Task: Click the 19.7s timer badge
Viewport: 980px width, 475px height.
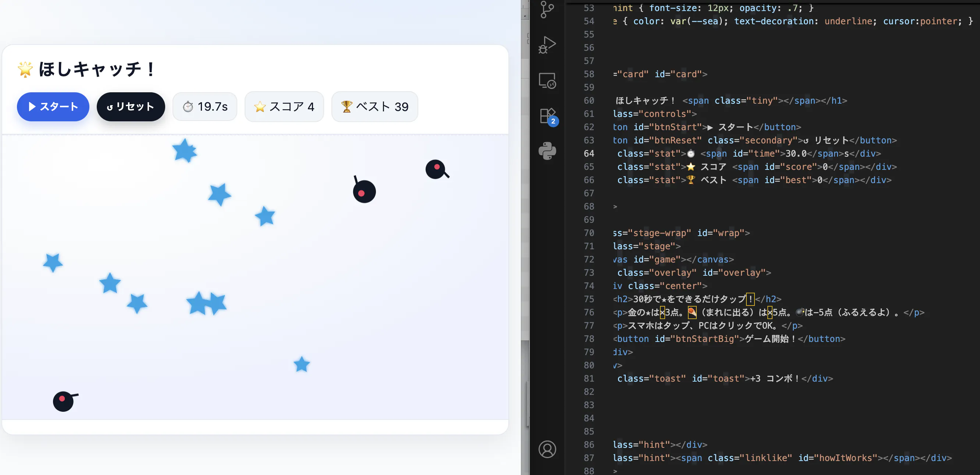Action: (205, 107)
